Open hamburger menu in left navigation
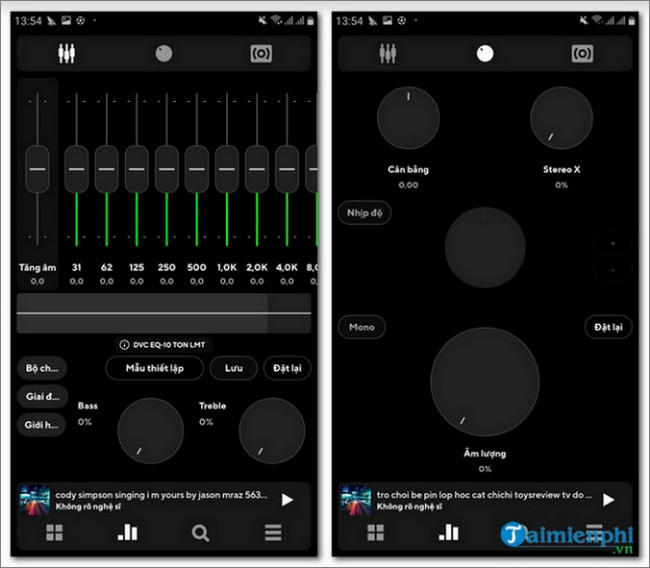Viewport: 650px width, 568px height. pos(273,533)
